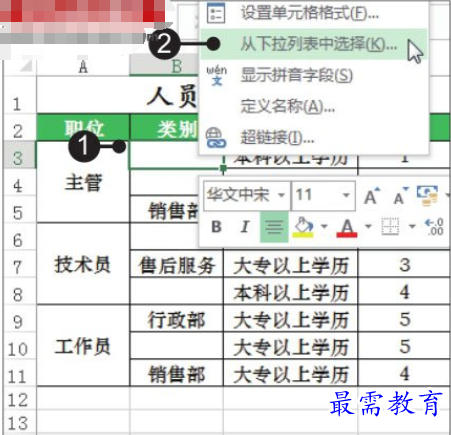Select column A header
The image size is (451, 435).
pyautogui.click(x=83, y=68)
